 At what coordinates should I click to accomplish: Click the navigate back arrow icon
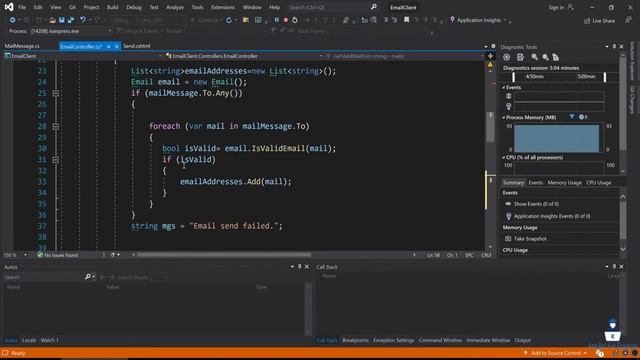click(x=13, y=20)
